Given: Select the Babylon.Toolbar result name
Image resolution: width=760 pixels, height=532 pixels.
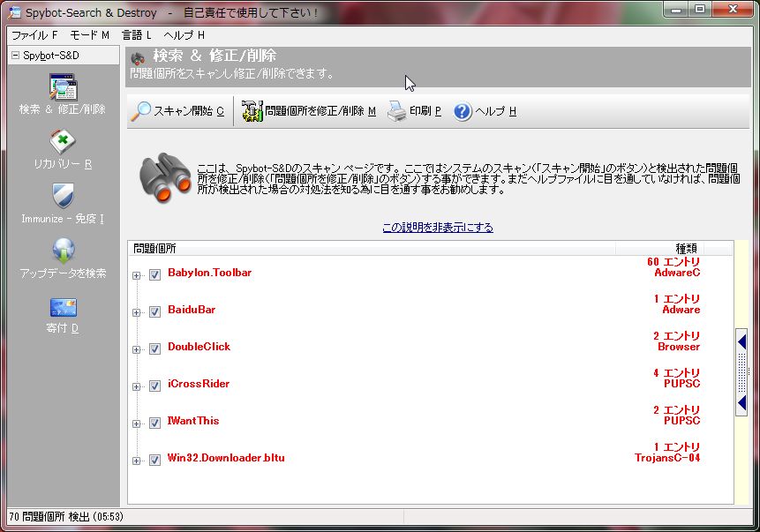Looking at the screenshot, I should (x=209, y=273).
